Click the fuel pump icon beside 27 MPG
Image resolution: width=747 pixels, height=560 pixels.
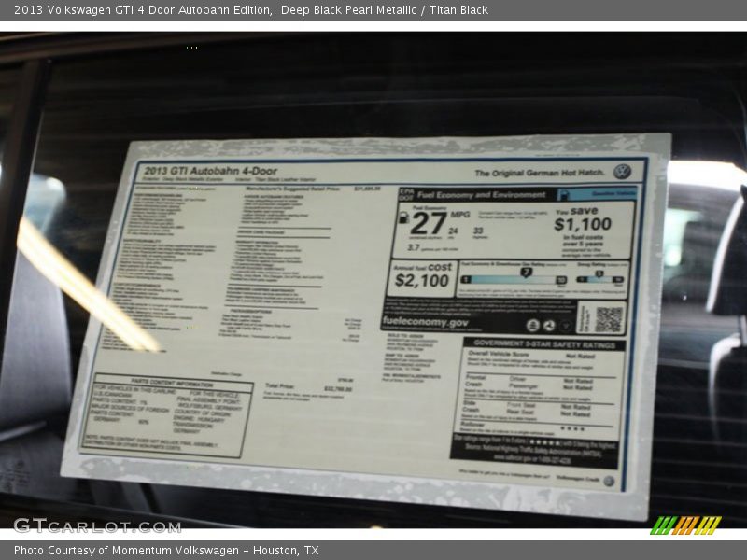pyautogui.click(x=403, y=217)
